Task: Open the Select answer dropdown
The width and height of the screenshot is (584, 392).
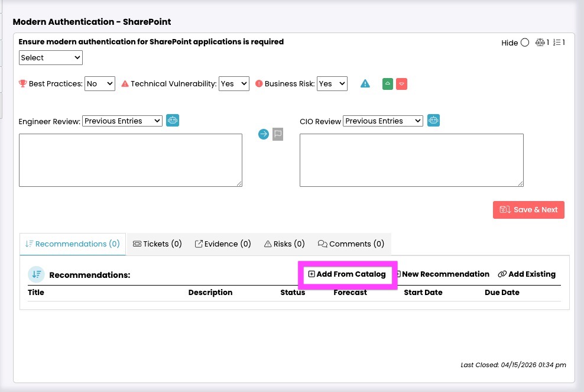Action: tap(51, 58)
